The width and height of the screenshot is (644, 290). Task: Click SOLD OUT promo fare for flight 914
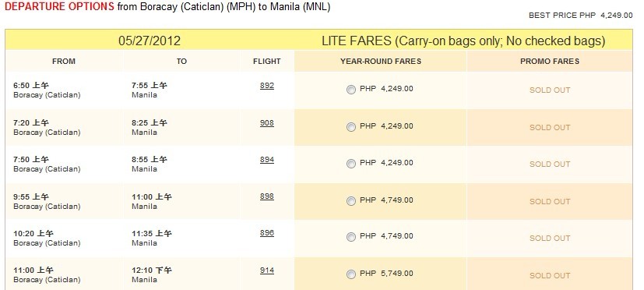pyautogui.click(x=550, y=276)
